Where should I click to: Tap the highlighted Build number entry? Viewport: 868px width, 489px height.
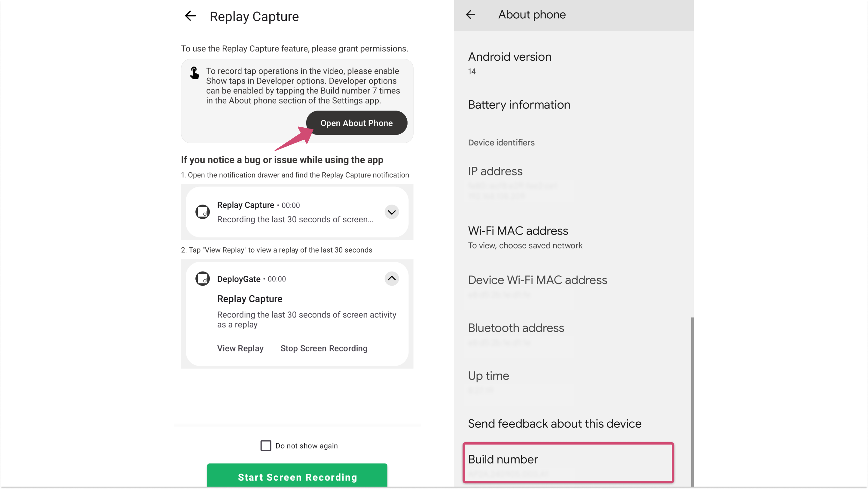(568, 462)
